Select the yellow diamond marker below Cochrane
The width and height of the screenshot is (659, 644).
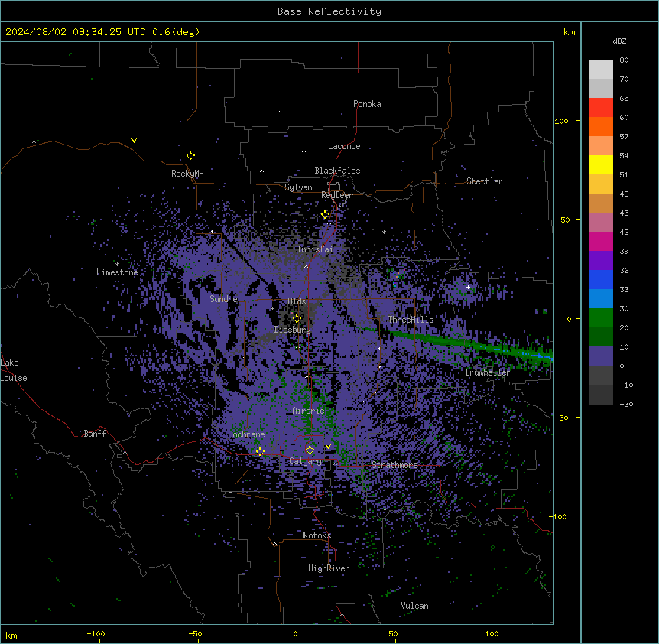pos(260,452)
